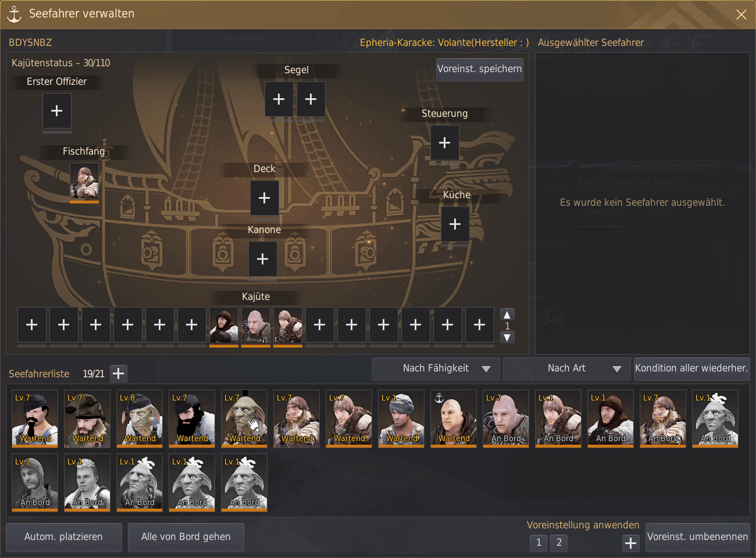Screen dimensions: 756x558
Task: Select the sailor assigned to Fischfang
Action: tap(84, 181)
